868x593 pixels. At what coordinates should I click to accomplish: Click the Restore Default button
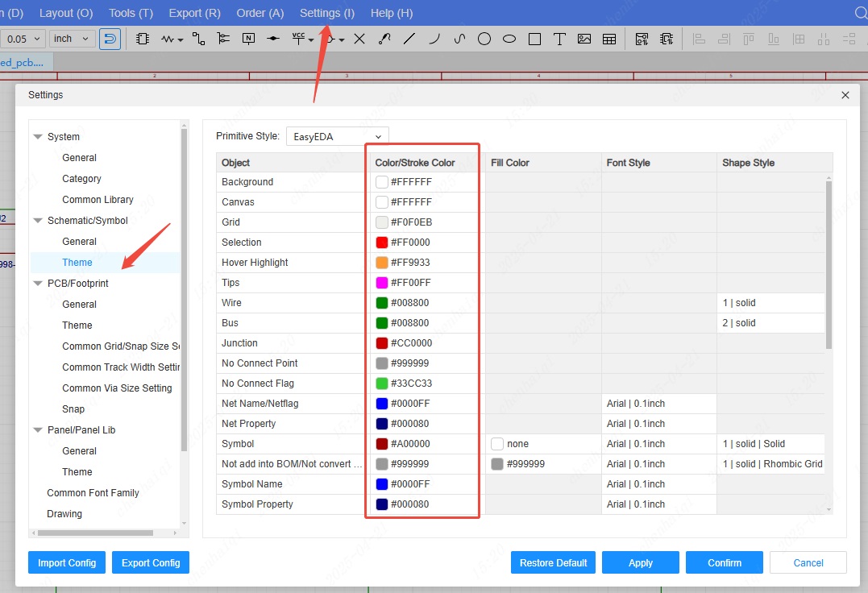click(553, 562)
